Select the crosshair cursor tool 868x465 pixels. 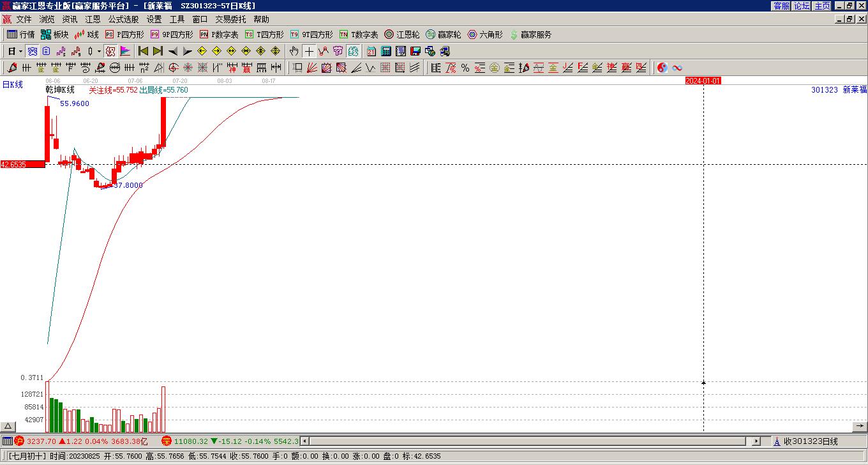(x=309, y=51)
